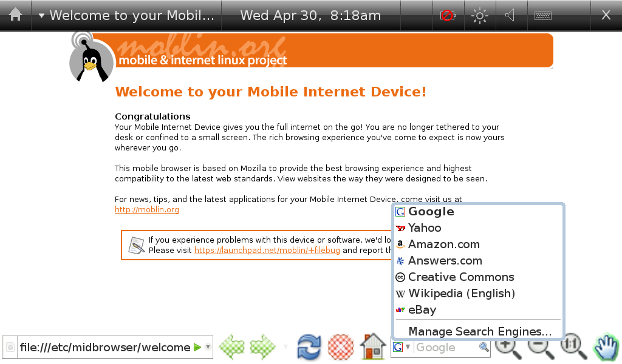This screenshot has width=622, height=364.
Task: Reset zoom to 1:1
Action: [x=573, y=348]
